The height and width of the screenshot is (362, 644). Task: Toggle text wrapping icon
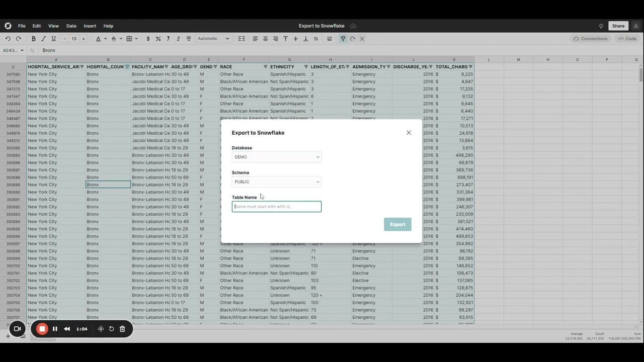[x=315, y=39]
